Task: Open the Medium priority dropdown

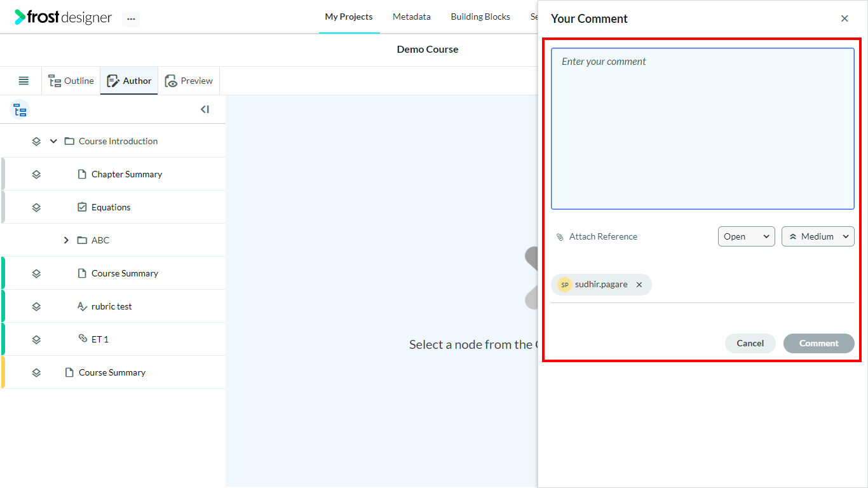Action: pos(818,236)
